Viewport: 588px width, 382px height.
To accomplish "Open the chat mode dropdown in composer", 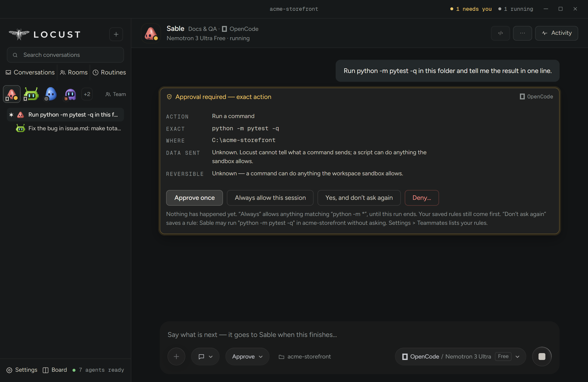I will (x=205, y=356).
